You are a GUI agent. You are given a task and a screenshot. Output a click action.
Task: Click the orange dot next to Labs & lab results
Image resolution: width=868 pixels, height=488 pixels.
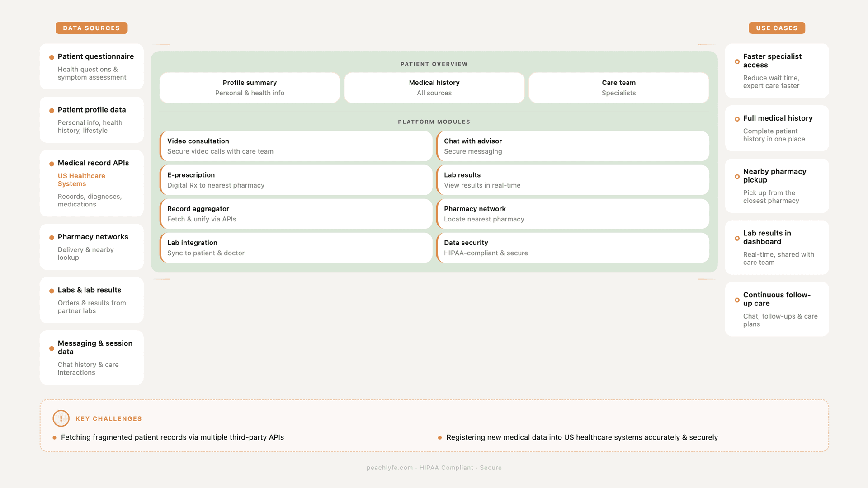[52, 291]
